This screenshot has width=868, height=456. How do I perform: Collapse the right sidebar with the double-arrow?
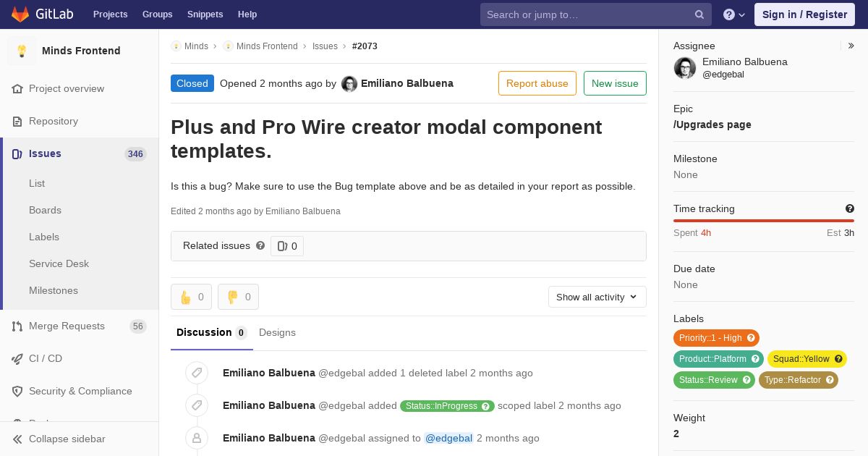pyautogui.click(x=851, y=46)
